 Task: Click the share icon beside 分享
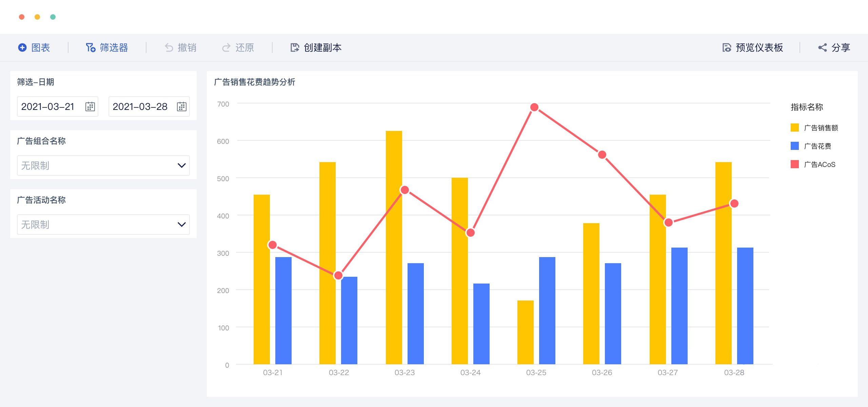click(822, 47)
